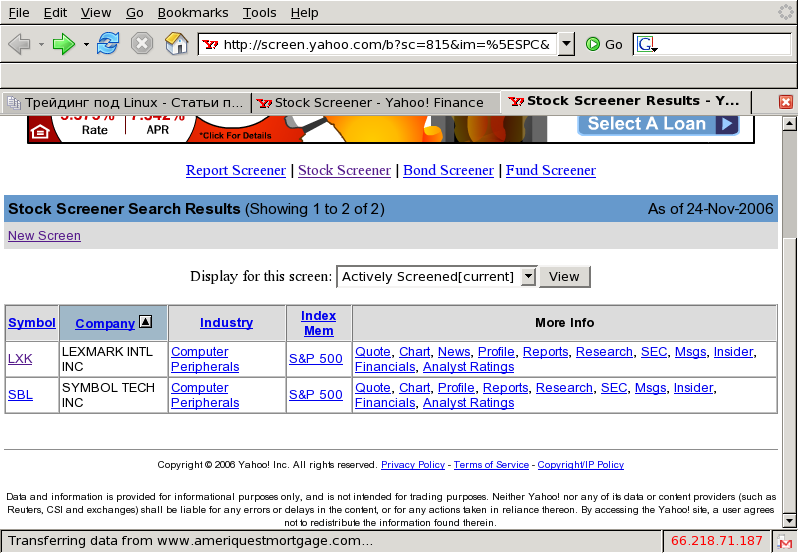Open the Tools menu
This screenshot has height=553, width=798.
click(x=259, y=12)
